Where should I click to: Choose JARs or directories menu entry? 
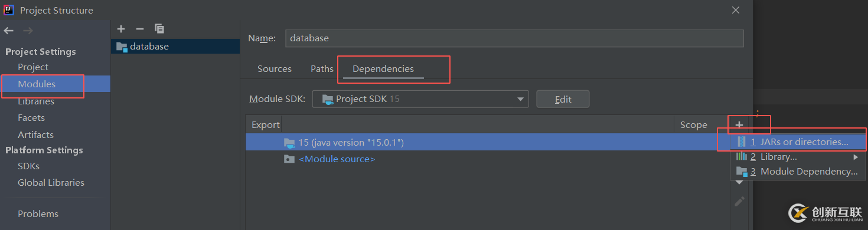pyautogui.click(x=798, y=142)
